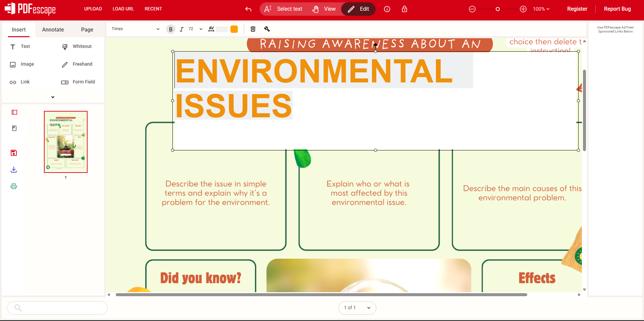Select the Freehand drawing tool

77,64
